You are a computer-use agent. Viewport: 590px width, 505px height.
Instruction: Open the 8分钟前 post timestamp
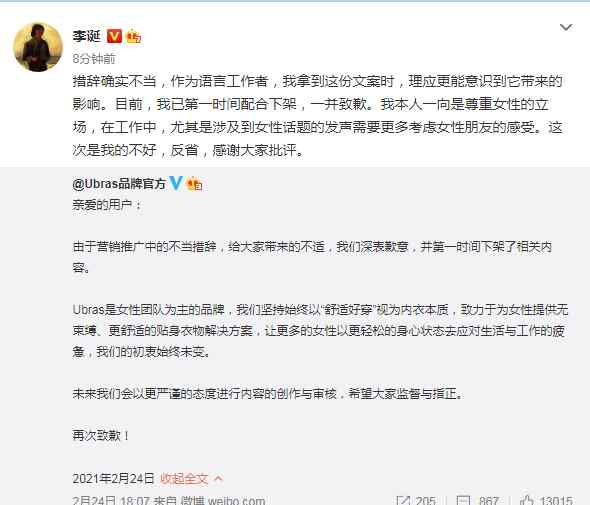(94, 59)
